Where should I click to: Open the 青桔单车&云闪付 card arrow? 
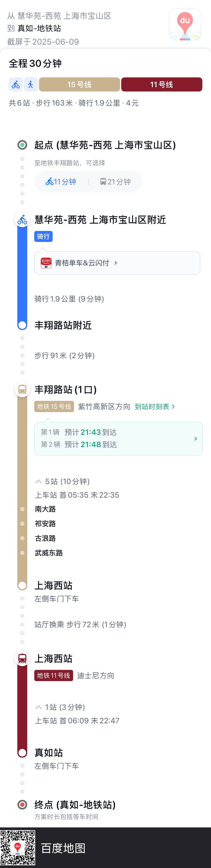click(x=116, y=263)
